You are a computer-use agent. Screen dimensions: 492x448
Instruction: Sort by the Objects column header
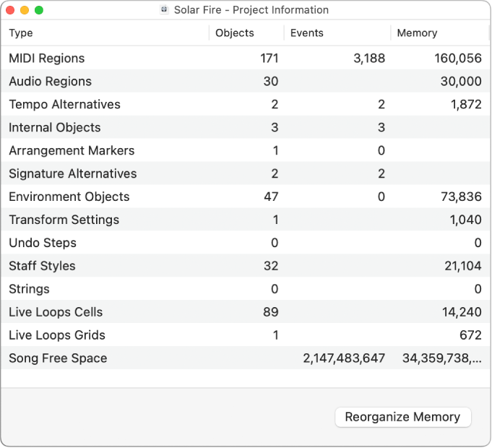[234, 33]
